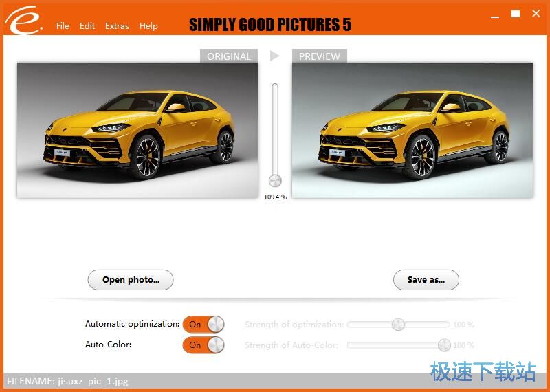Viewport: 550px width, 392px height.
Task: Click the Strength of Auto-Color slider handle
Action: point(444,345)
